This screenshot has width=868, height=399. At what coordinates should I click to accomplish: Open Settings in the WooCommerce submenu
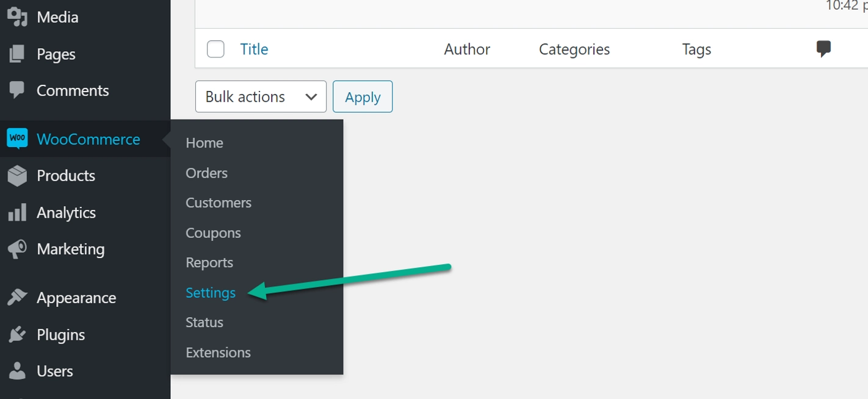pos(211,293)
